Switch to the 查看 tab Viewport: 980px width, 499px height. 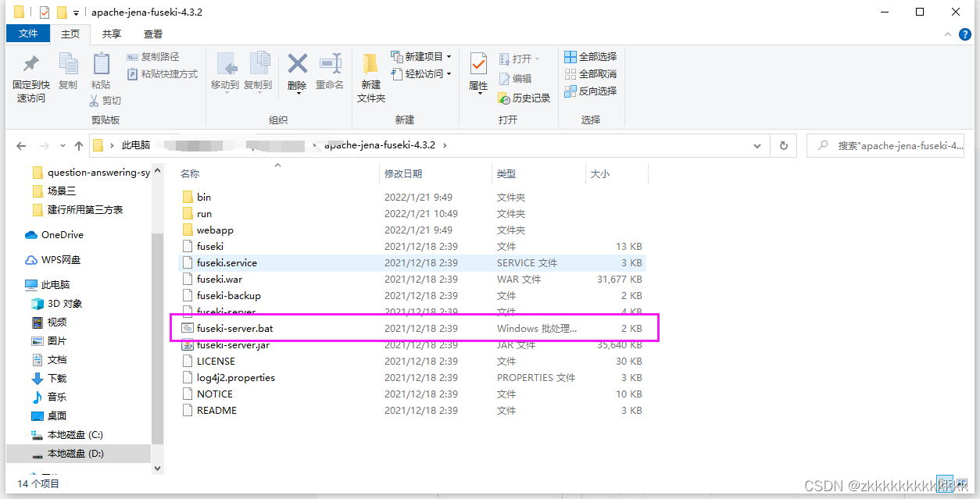(153, 34)
